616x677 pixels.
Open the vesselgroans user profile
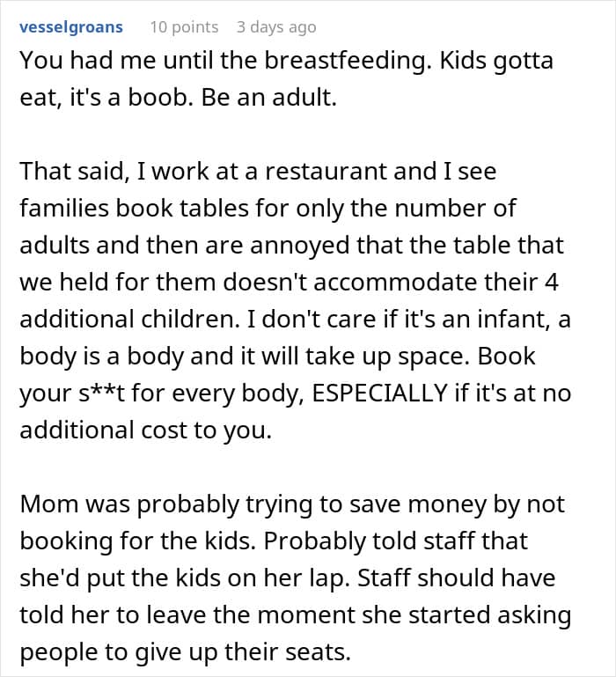click(71, 27)
